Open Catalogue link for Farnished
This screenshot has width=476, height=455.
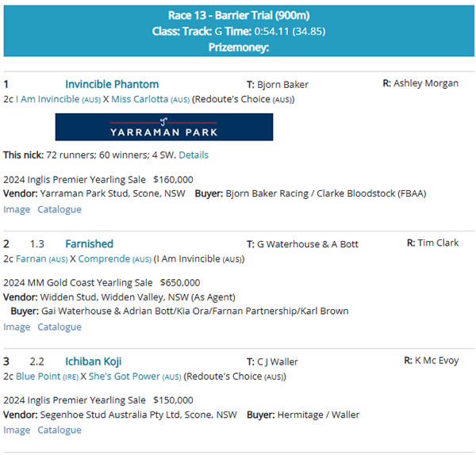click(x=59, y=327)
